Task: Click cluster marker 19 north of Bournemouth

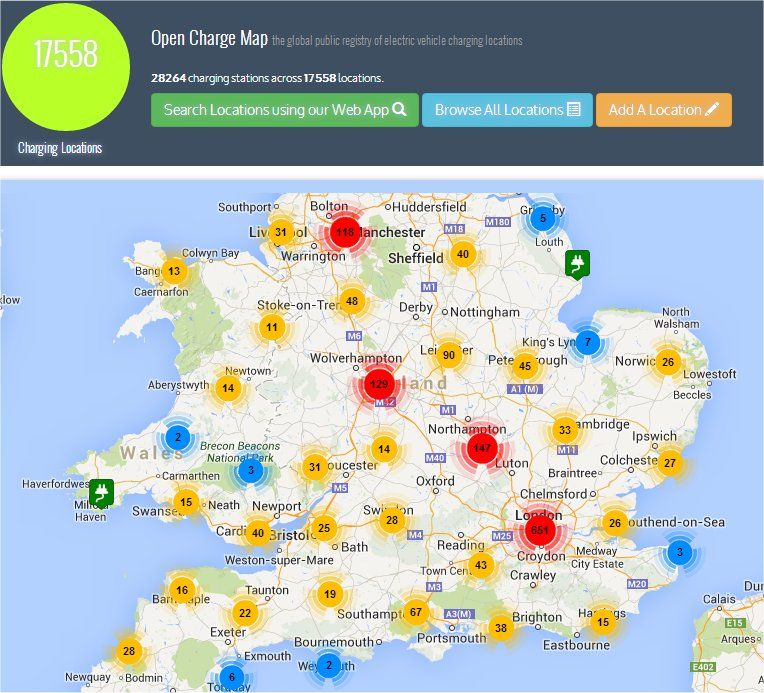Action: tap(330, 594)
